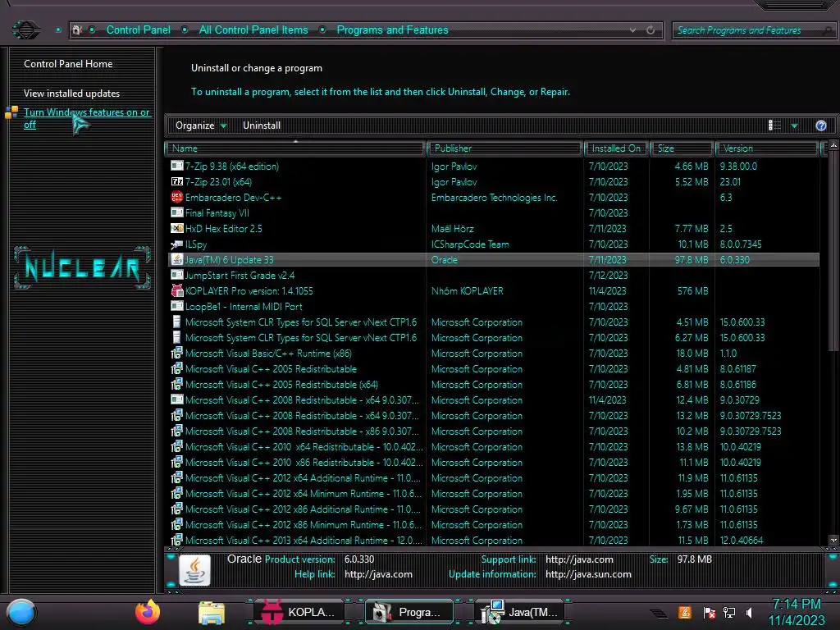840x630 pixels.
Task: Click "1.1.0" version cell
Action: [x=728, y=353]
